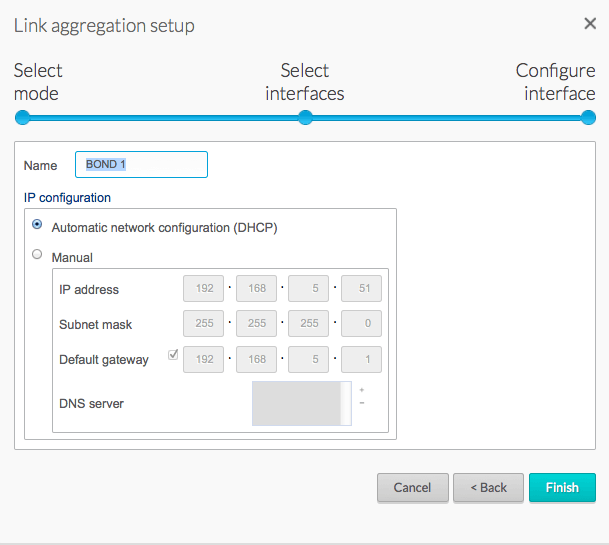609x545 pixels.
Task: Click the Finish button
Action: (562, 487)
